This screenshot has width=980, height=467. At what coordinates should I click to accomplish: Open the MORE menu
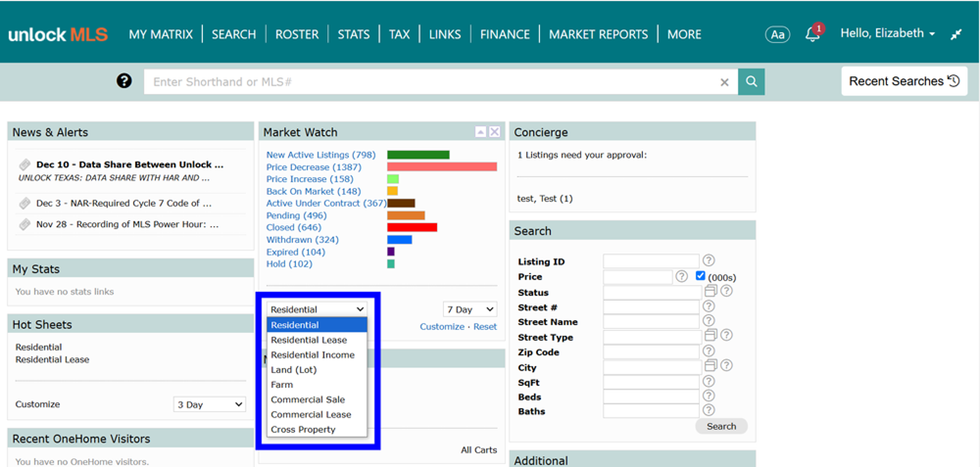(684, 34)
